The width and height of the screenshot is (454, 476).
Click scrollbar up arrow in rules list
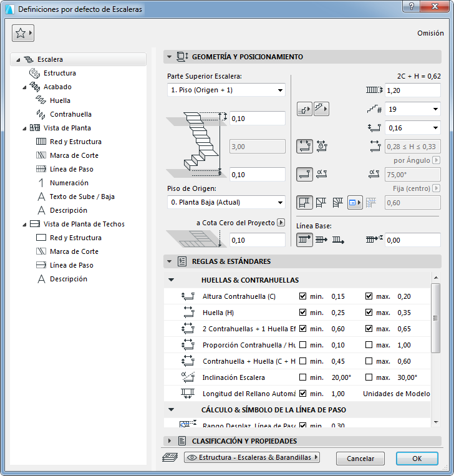click(436, 278)
